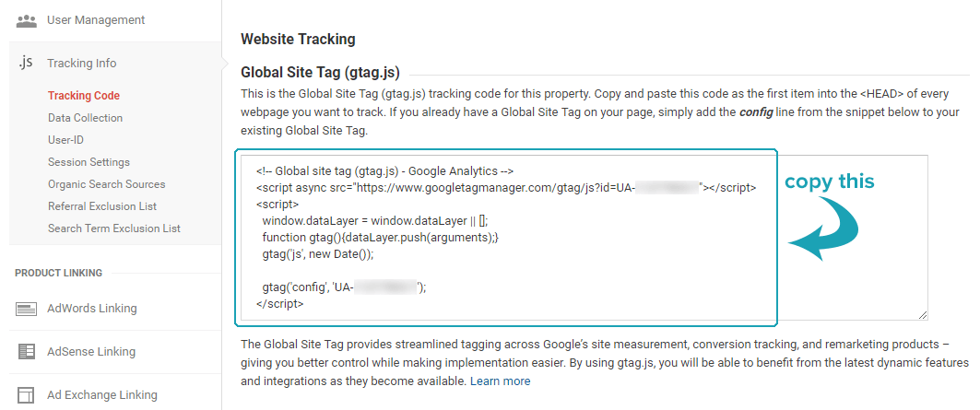Go to the User-ID page
Viewport: 980px width, 410px height.
pos(65,140)
